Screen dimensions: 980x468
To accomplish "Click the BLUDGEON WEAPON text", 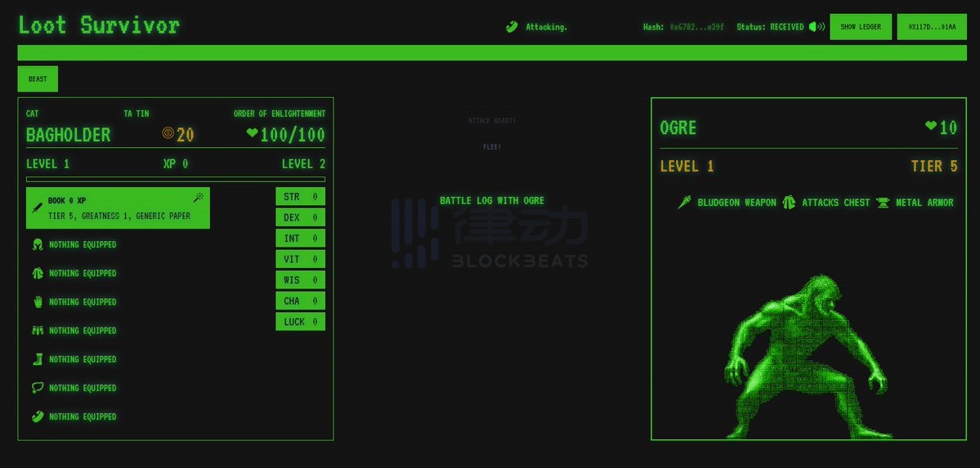I will coord(737,203).
